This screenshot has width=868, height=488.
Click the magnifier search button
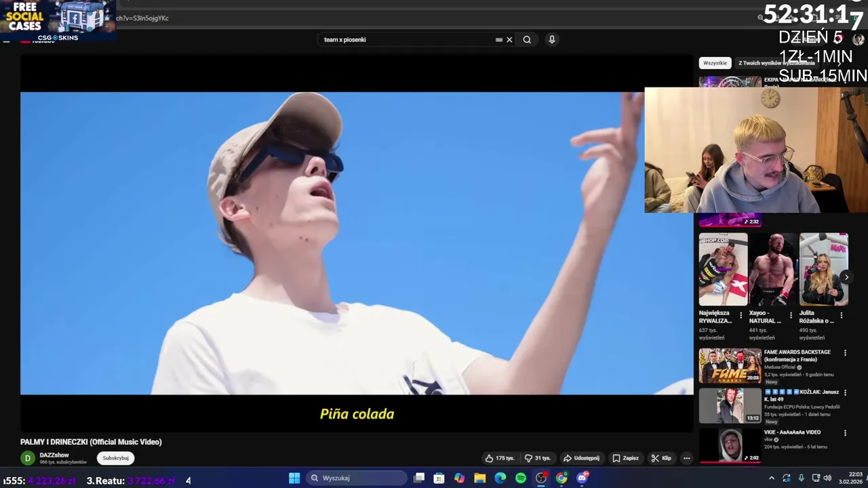click(527, 39)
